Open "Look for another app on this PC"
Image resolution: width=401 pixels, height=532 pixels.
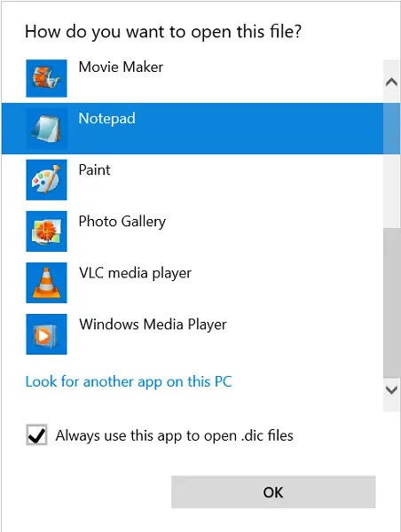[x=129, y=381]
